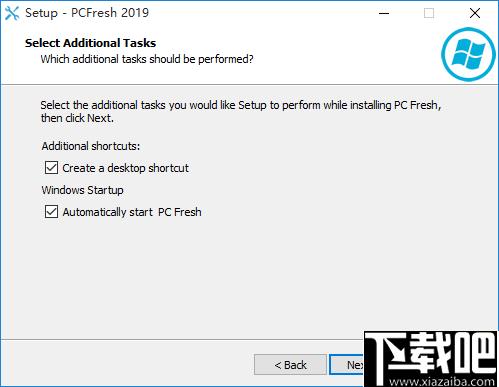The height and width of the screenshot is (387, 499).
Task: Click the "Create a desktop shortcut" label text
Action: pos(125,168)
